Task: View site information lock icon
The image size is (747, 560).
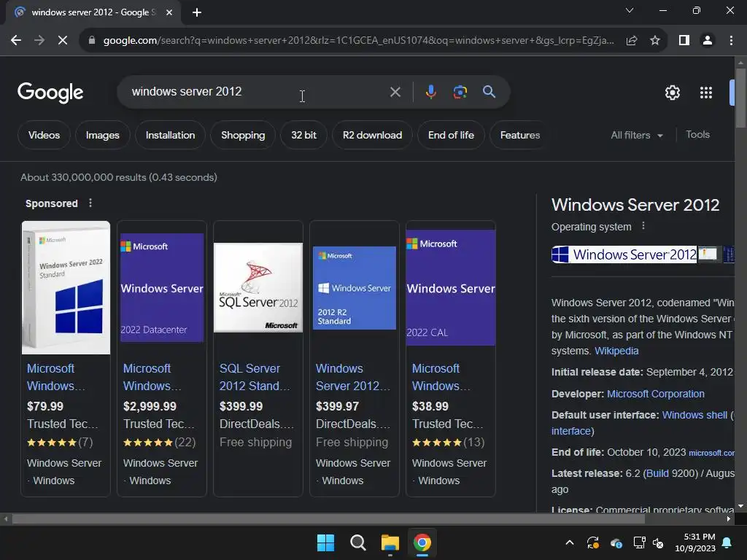Action: coord(92,41)
